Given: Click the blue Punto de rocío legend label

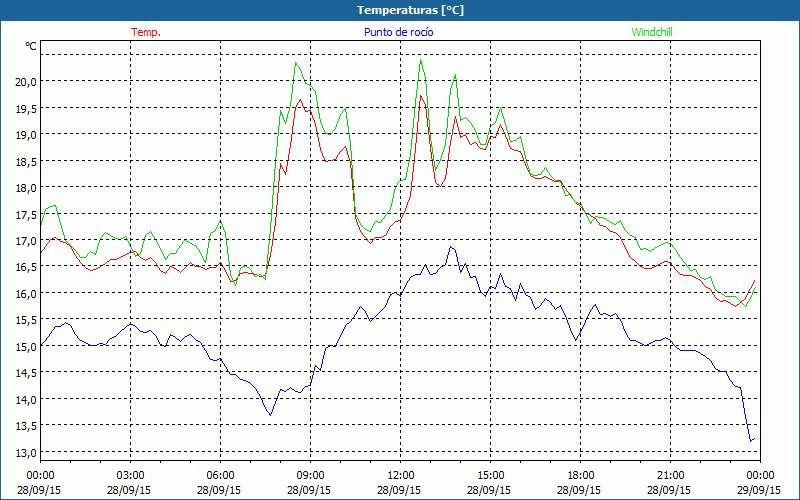Looking at the screenshot, I should click(x=398, y=32).
